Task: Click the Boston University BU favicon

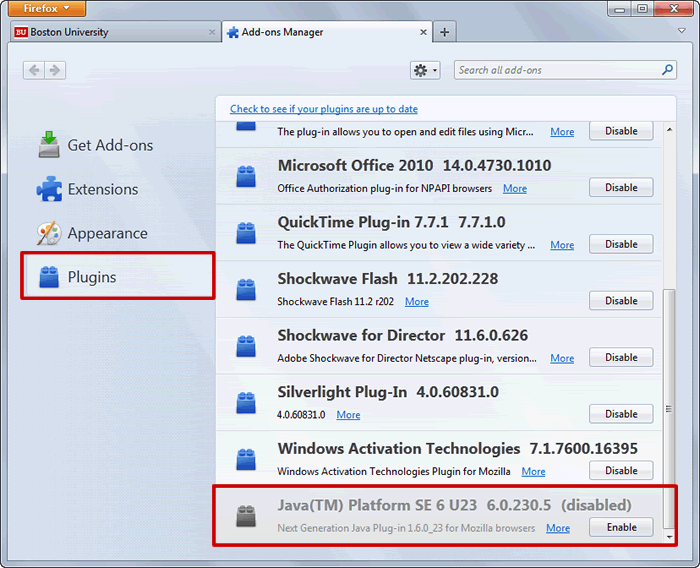Action: click(x=21, y=32)
